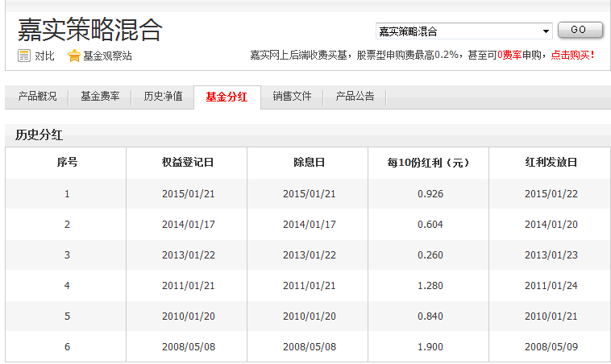
Task: Click the 每10份红利(元) column header
Action: coord(428,163)
